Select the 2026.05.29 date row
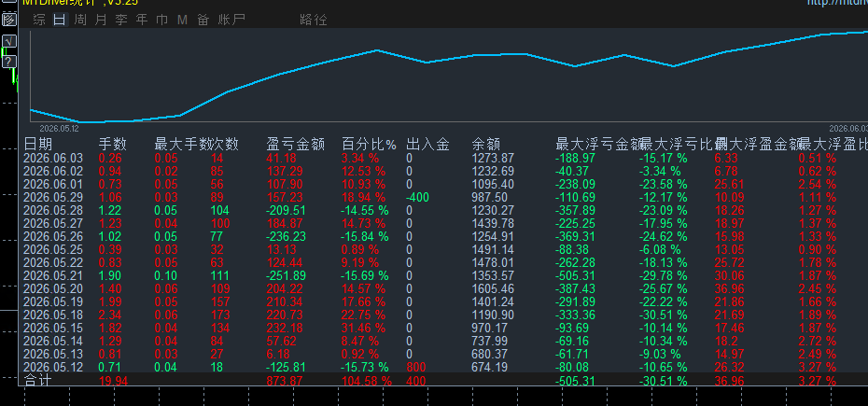Viewport: 868px width, 406px height. pos(53,197)
